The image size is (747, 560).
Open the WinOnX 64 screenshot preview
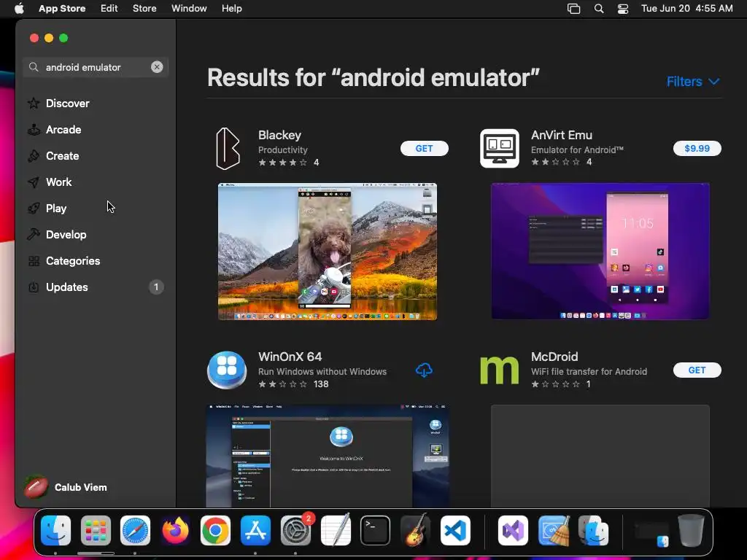(328, 456)
